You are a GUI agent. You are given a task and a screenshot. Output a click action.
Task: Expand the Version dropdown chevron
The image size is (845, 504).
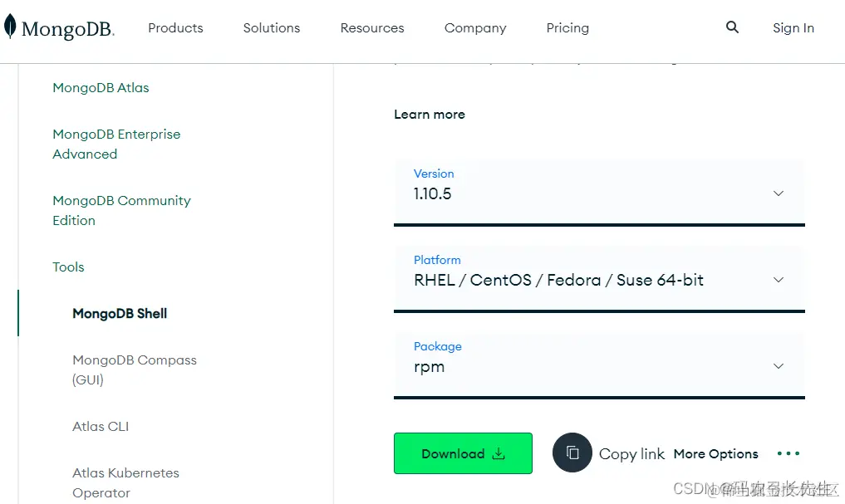coord(779,193)
